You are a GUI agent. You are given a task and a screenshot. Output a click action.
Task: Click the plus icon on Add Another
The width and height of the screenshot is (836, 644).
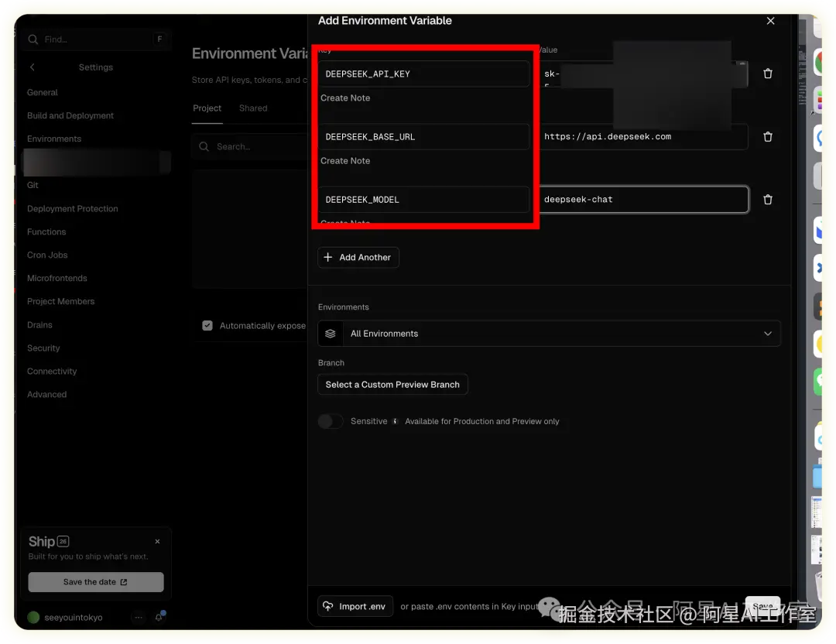(328, 258)
